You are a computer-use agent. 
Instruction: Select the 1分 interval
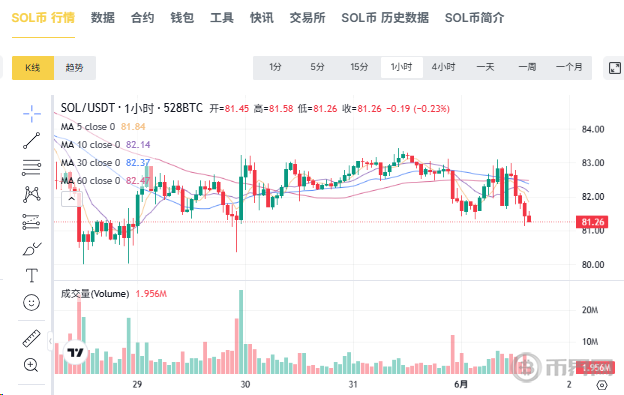(275, 67)
